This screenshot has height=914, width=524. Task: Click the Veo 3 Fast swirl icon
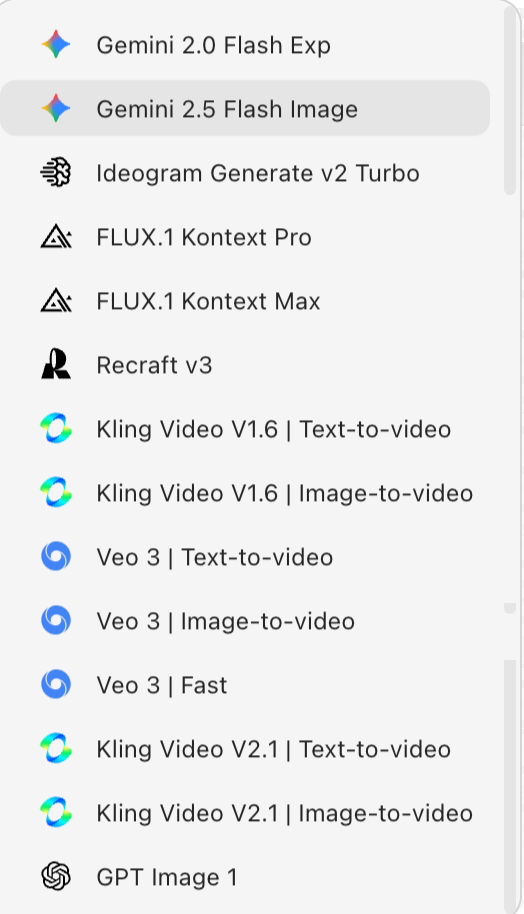56,684
